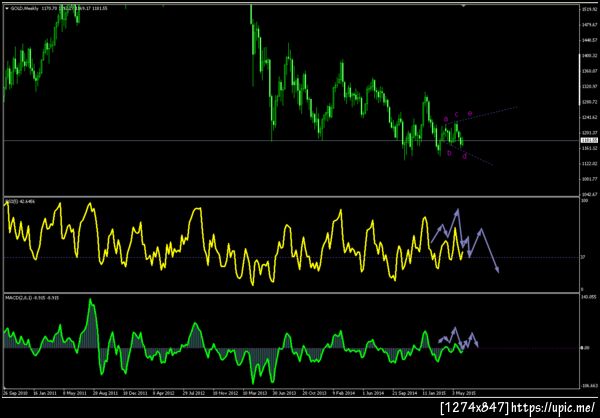Click the 10 Mar 2013 date label
This screenshot has height=418, width=600.
click(x=253, y=393)
